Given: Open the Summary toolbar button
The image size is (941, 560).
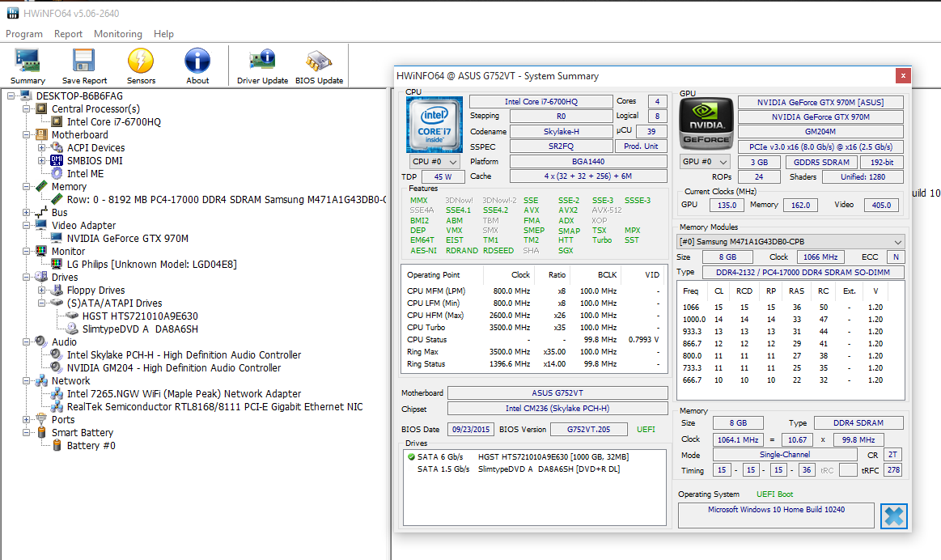Looking at the screenshot, I should point(28,66).
